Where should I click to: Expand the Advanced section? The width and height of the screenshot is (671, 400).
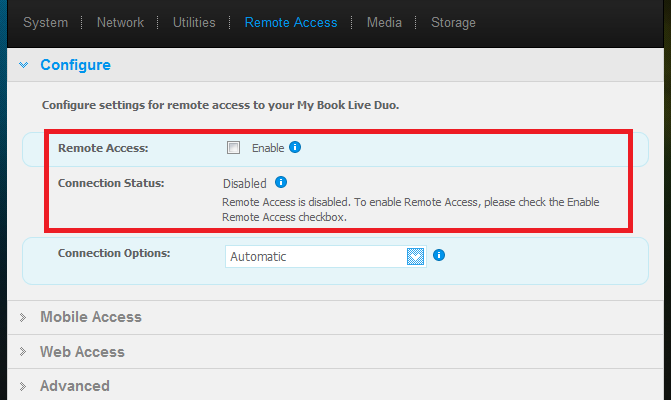[x=74, y=386]
